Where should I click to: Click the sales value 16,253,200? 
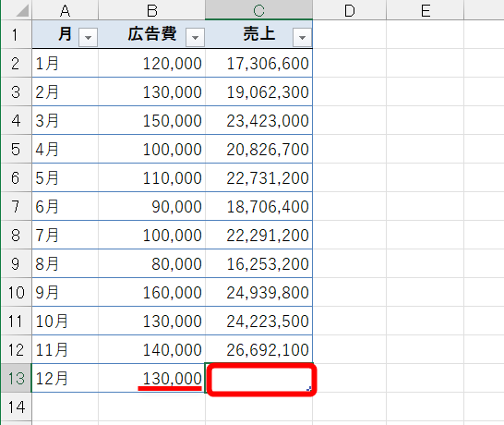point(259,263)
